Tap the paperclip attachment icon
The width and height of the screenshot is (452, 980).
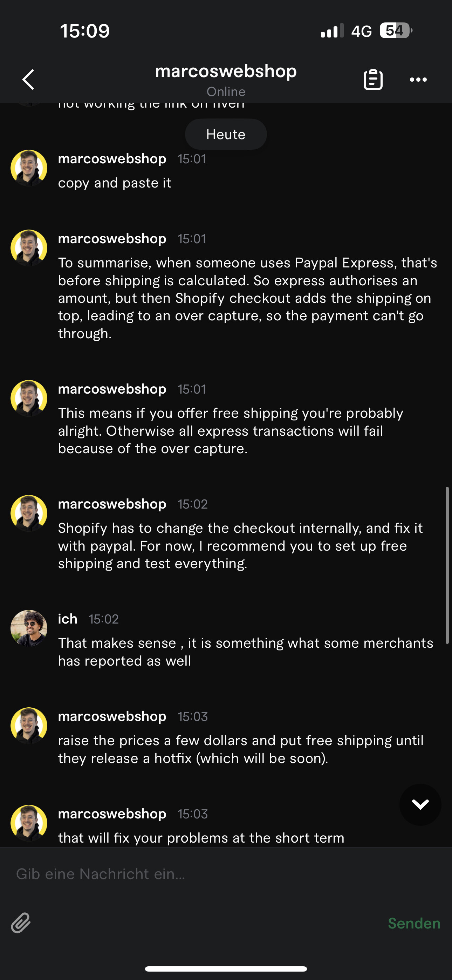pos(21,923)
